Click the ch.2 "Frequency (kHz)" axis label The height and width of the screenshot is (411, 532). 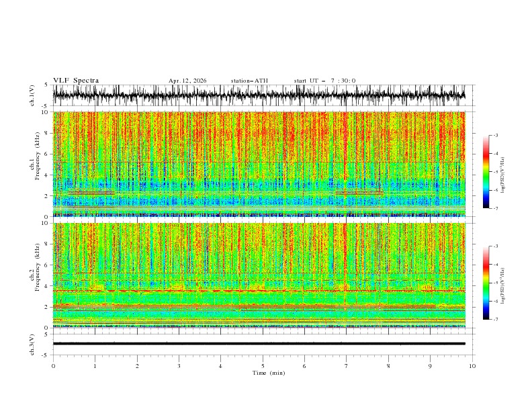click(38, 267)
